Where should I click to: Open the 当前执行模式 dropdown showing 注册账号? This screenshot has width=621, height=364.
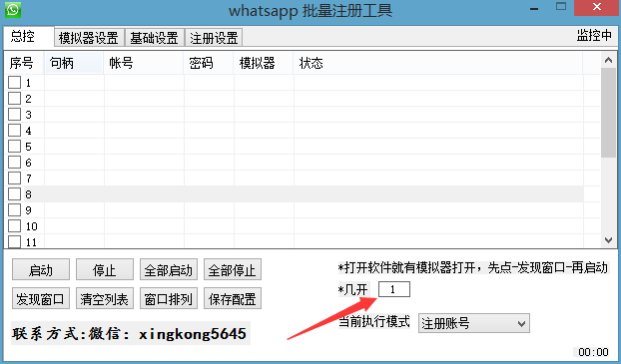(x=474, y=323)
